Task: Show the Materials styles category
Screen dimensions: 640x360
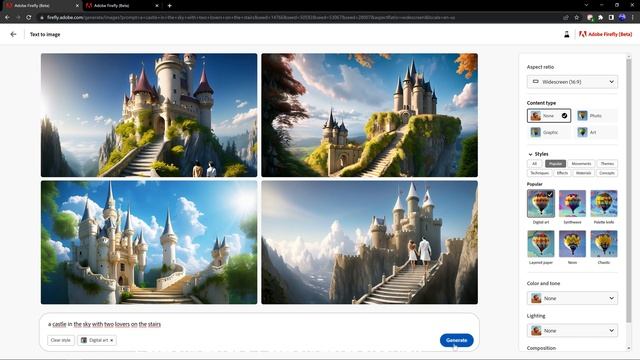Action: pyautogui.click(x=583, y=173)
